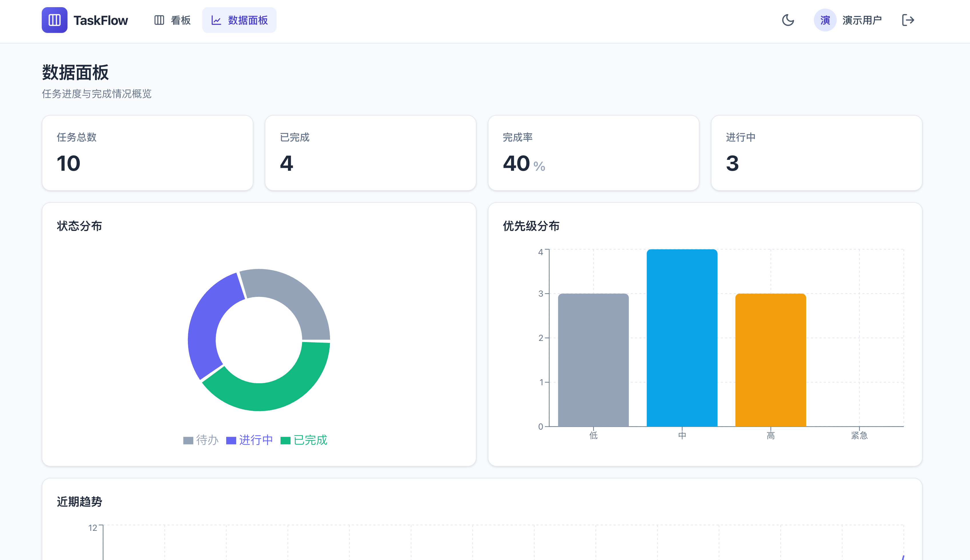This screenshot has width=970, height=560.
Task: Click the TaskFlow logo icon
Action: (55, 20)
